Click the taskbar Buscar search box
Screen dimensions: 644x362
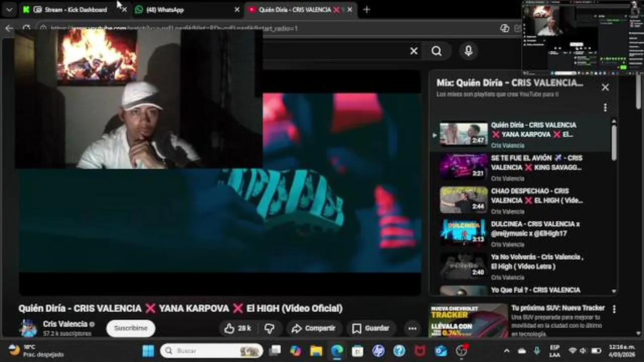[x=212, y=350]
